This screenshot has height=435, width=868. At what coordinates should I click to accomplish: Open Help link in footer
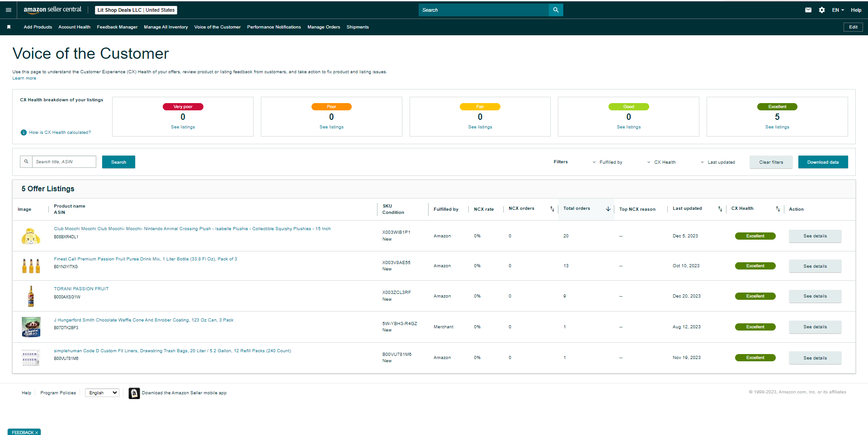(27, 393)
